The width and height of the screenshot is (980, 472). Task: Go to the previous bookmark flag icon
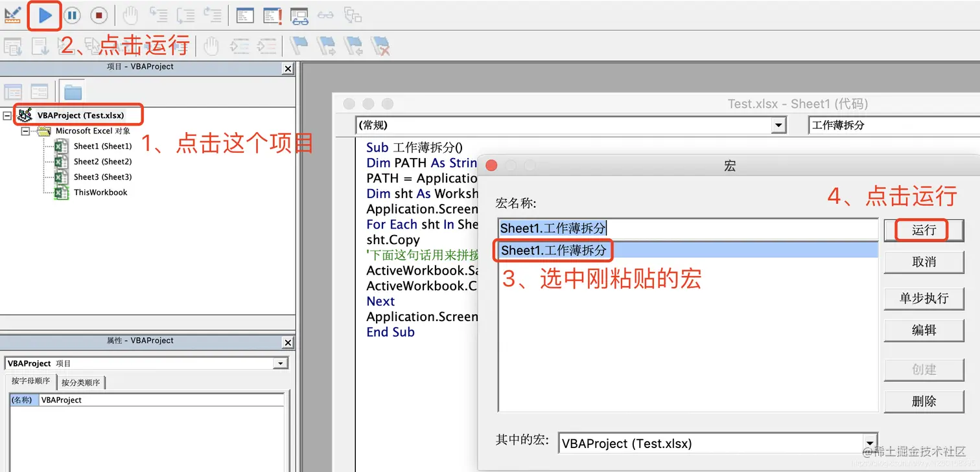click(x=353, y=46)
